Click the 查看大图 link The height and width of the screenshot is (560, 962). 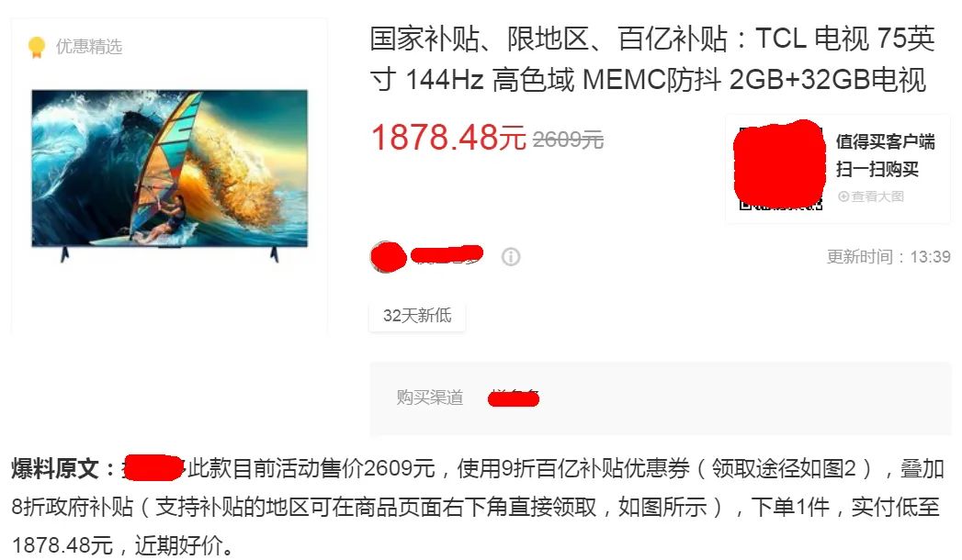(877, 196)
